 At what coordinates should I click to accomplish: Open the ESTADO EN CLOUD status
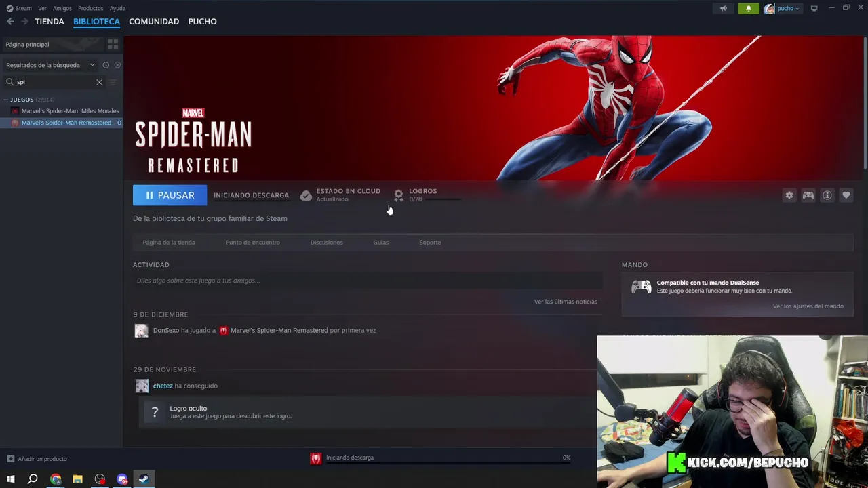point(340,195)
